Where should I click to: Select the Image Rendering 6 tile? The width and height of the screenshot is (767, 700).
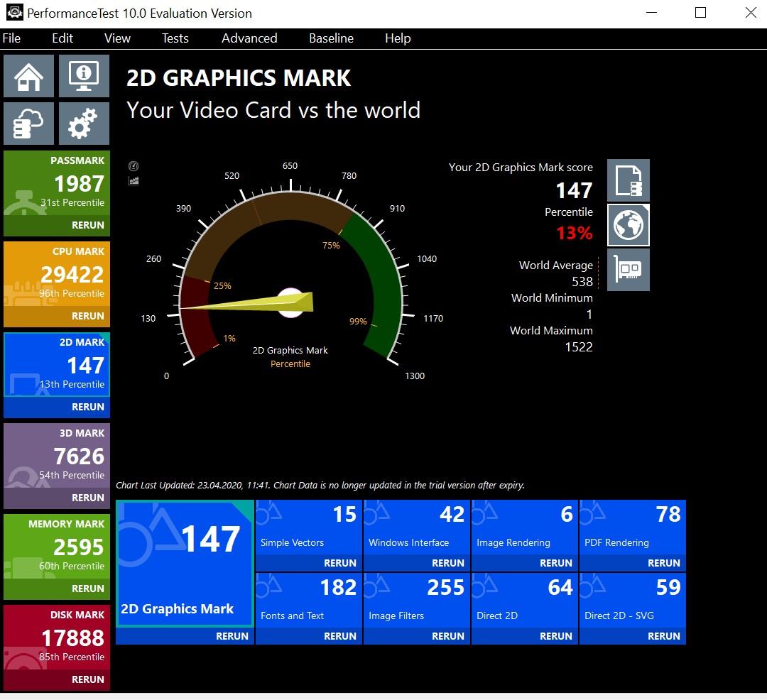pyautogui.click(x=525, y=527)
